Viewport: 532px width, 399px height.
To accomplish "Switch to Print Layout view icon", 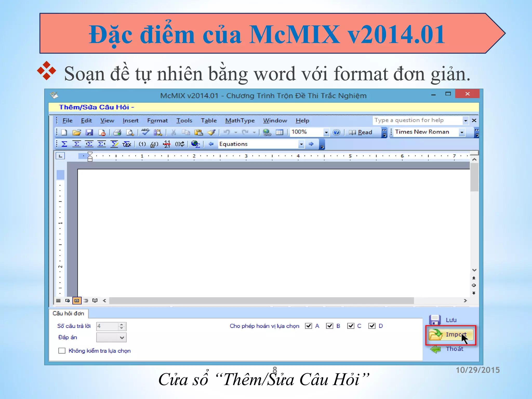I will (x=77, y=301).
